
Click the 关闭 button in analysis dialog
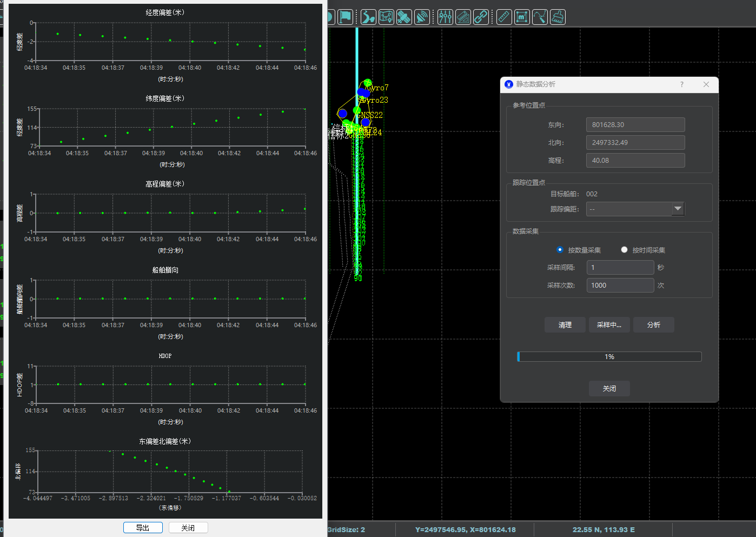609,389
